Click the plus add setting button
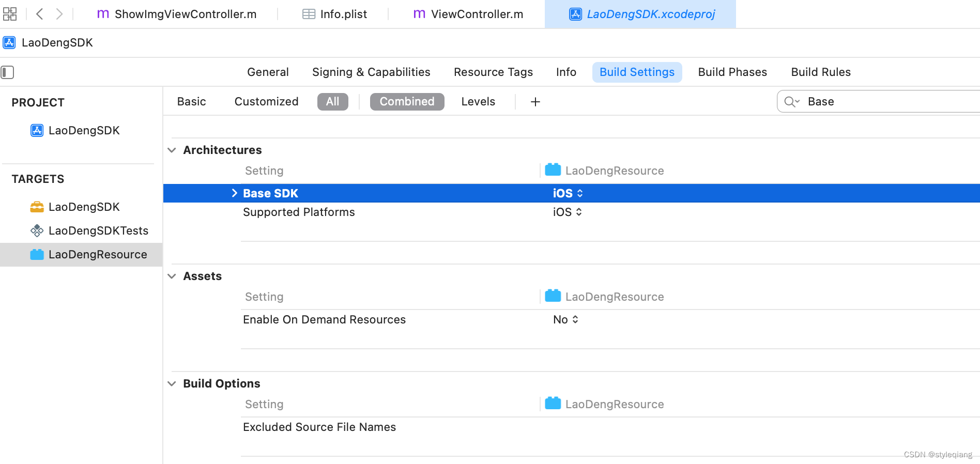Image resolution: width=980 pixels, height=464 pixels. pos(535,102)
